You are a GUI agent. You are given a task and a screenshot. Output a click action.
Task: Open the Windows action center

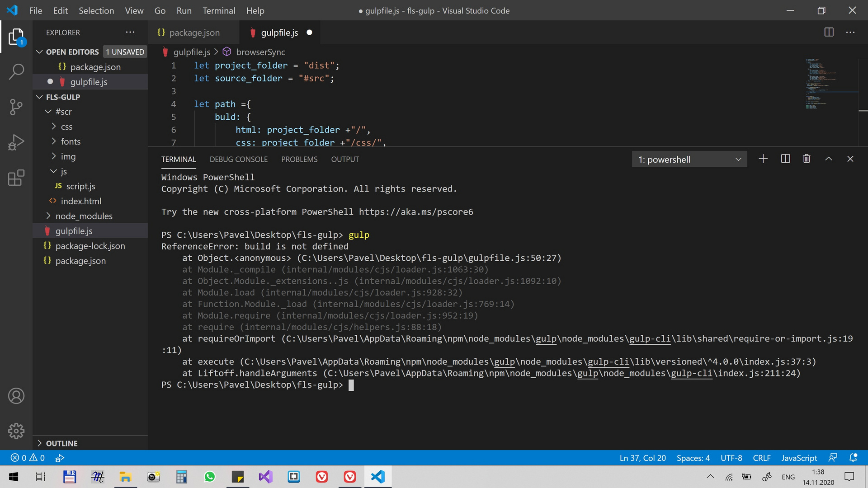coord(849,477)
